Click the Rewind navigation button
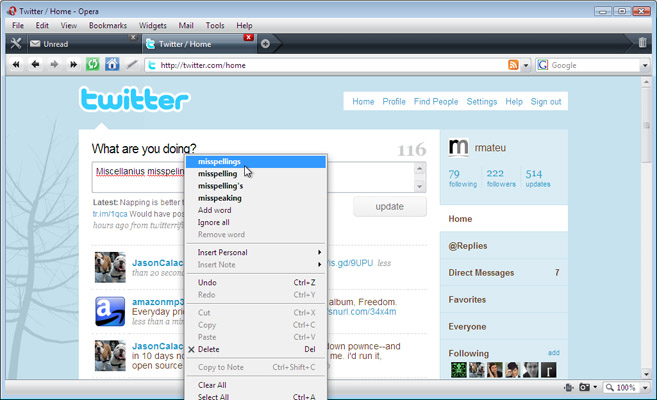 click(x=17, y=65)
